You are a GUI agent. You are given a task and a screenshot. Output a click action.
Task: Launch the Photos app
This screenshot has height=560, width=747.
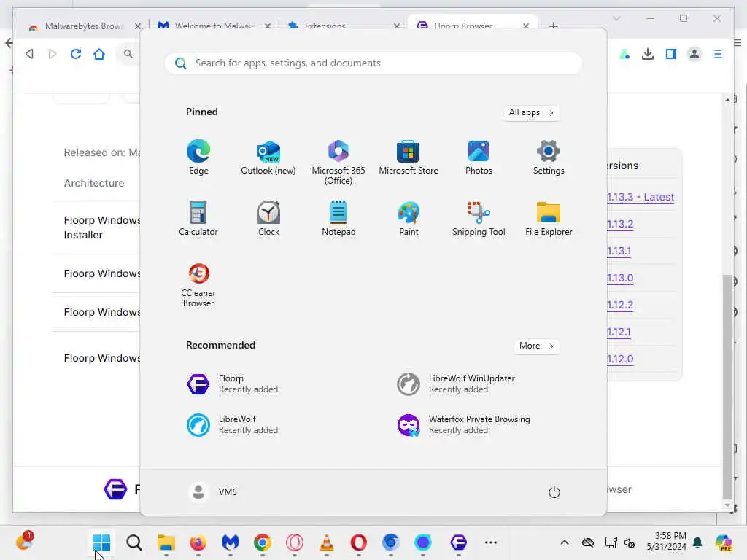click(479, 157)
